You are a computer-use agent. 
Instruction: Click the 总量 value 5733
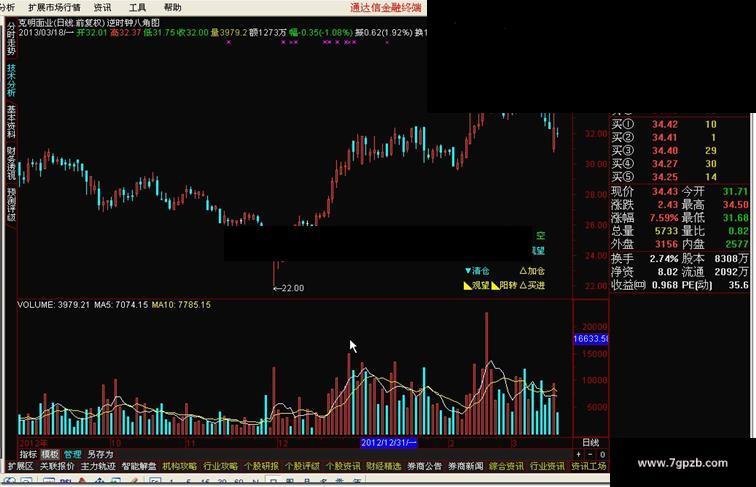click(666, 231)
